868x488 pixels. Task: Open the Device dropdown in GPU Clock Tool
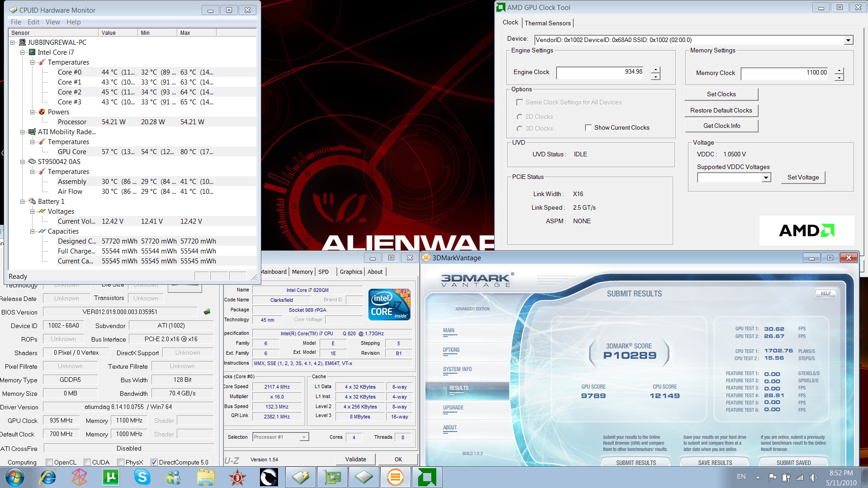[x=848, y=40]
